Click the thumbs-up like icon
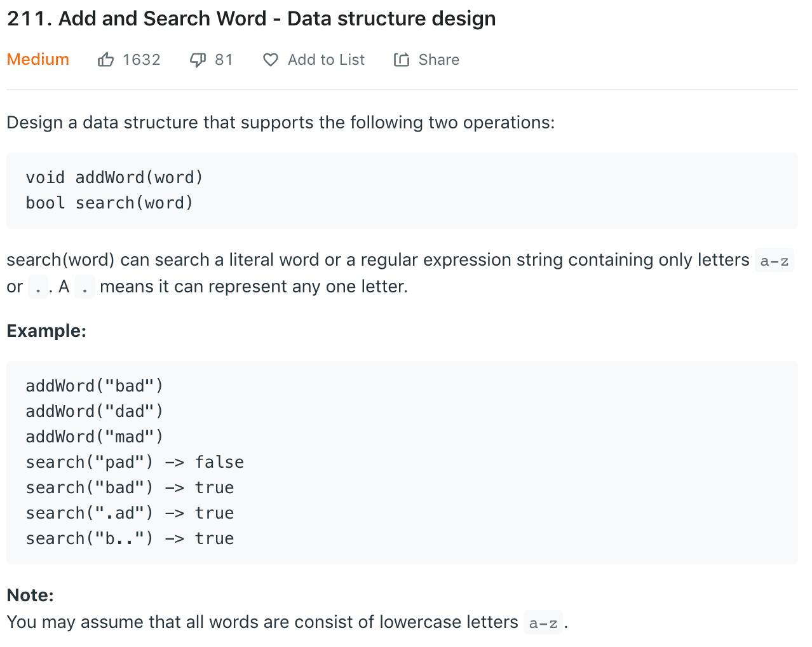The image size is (812, 647). 106,60
